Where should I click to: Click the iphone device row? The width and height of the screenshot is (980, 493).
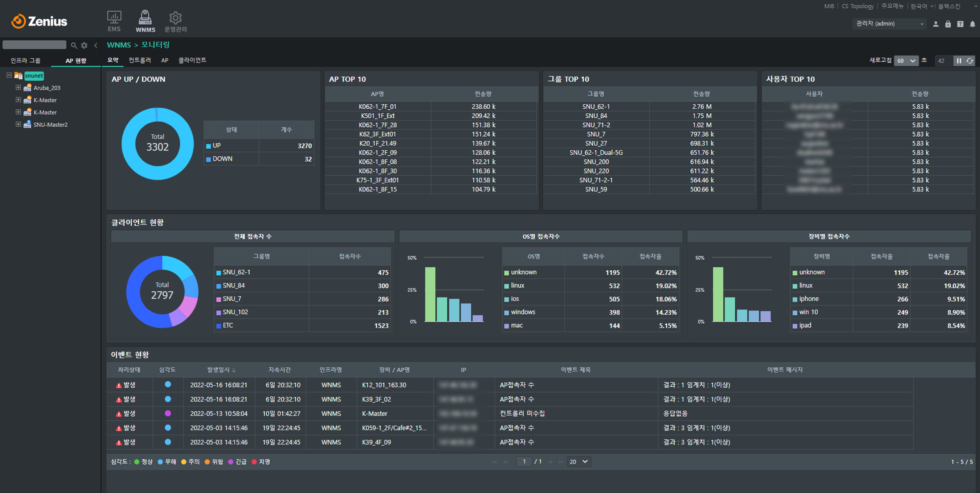click(879, 299)
